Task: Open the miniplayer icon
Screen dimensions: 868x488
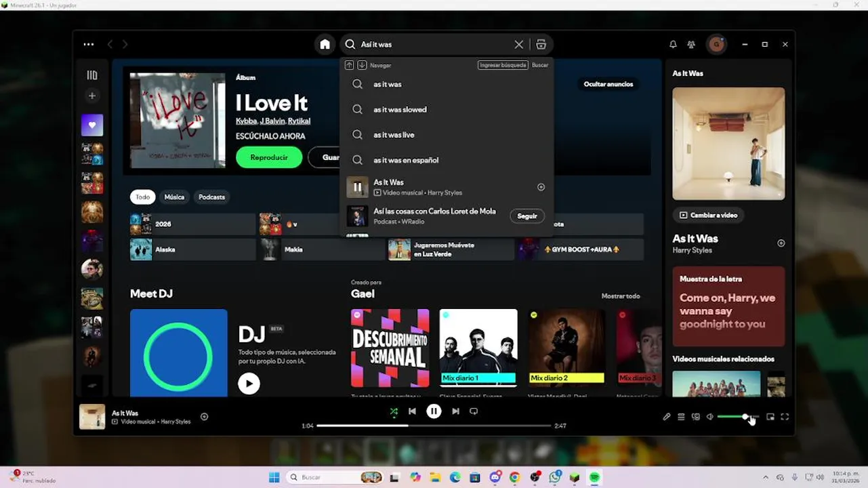Action: (x=770, y=417)
